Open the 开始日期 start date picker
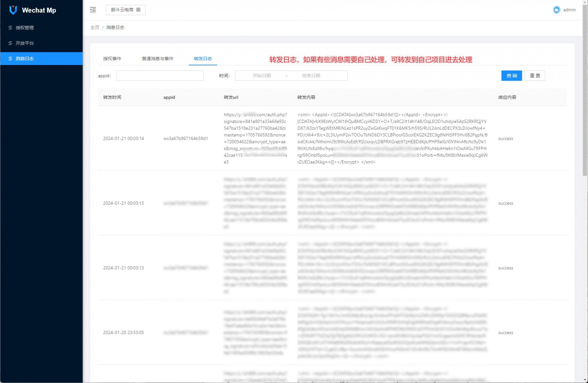 [x=262, y=76]
